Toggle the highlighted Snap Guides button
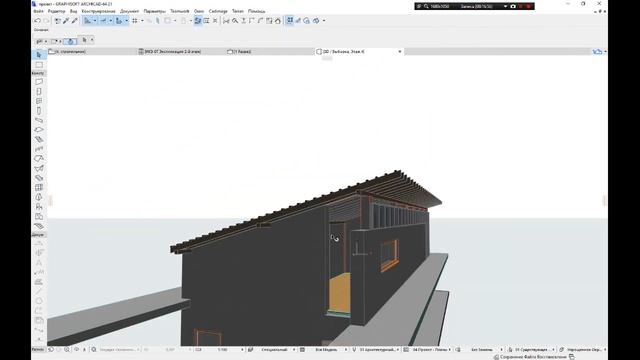 (103, 20)
